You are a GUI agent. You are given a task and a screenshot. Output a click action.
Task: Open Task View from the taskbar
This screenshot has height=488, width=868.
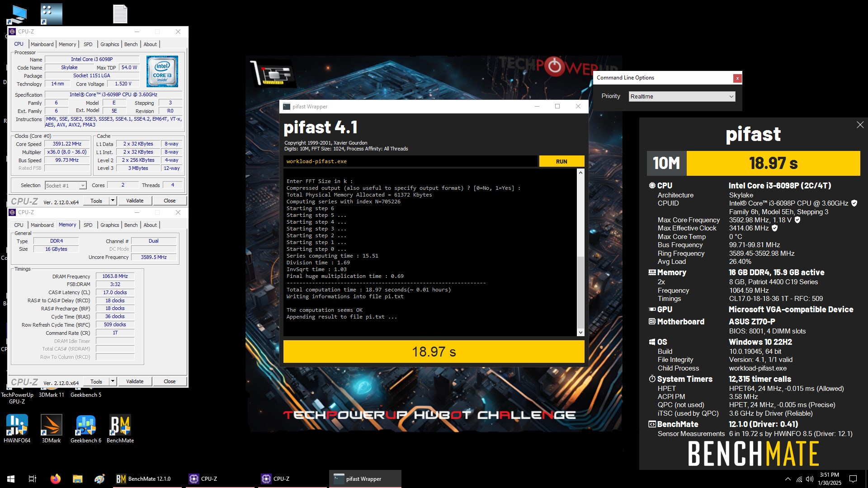pyautogui.click(x=33, y=479)
